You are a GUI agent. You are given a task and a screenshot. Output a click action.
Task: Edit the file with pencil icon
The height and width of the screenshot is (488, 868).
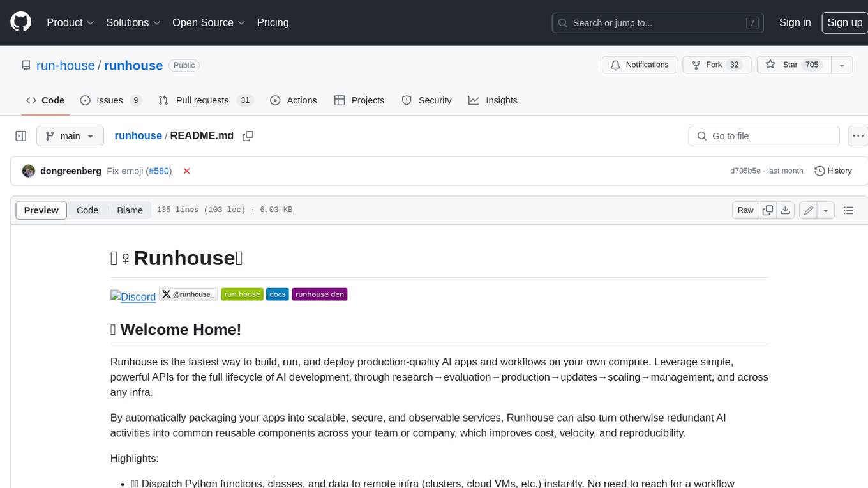pos(809,210)
